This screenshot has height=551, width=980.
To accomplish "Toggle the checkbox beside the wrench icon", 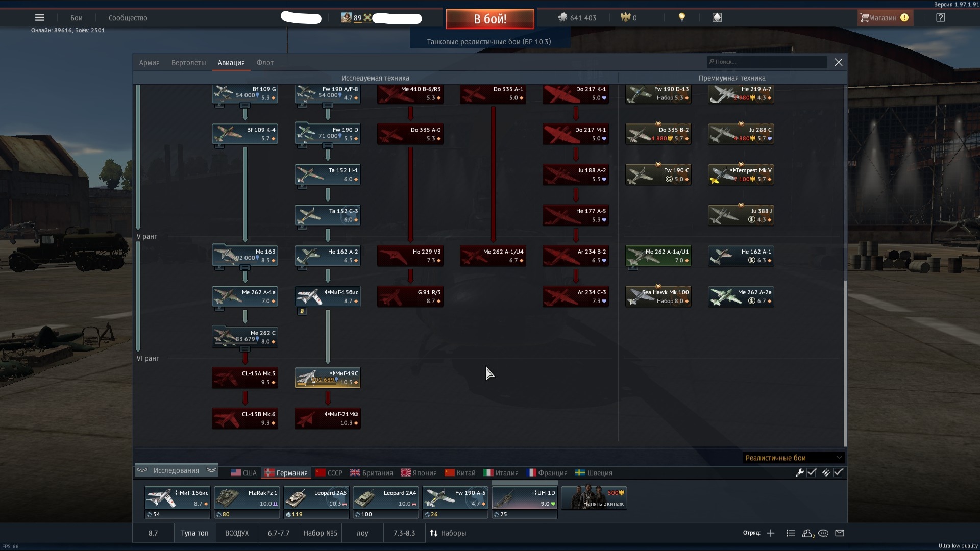I will [812, 473].
